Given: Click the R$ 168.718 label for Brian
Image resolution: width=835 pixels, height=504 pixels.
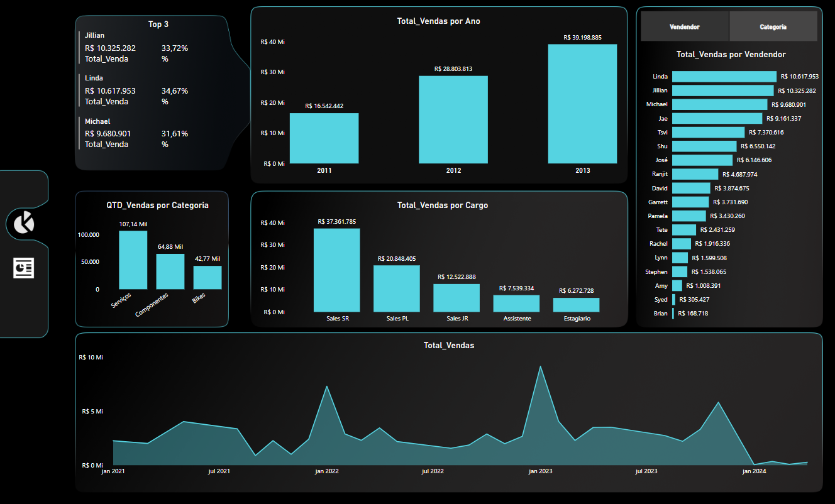Looking at the screenshot, I should 693,313.
